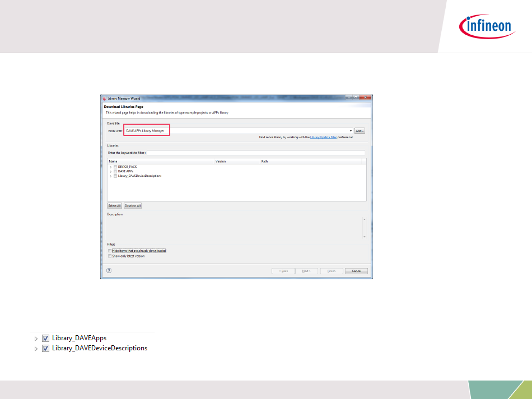The image size is (532, 399).
Task: Click the keywords filter text field
Action: click(255, 152)
